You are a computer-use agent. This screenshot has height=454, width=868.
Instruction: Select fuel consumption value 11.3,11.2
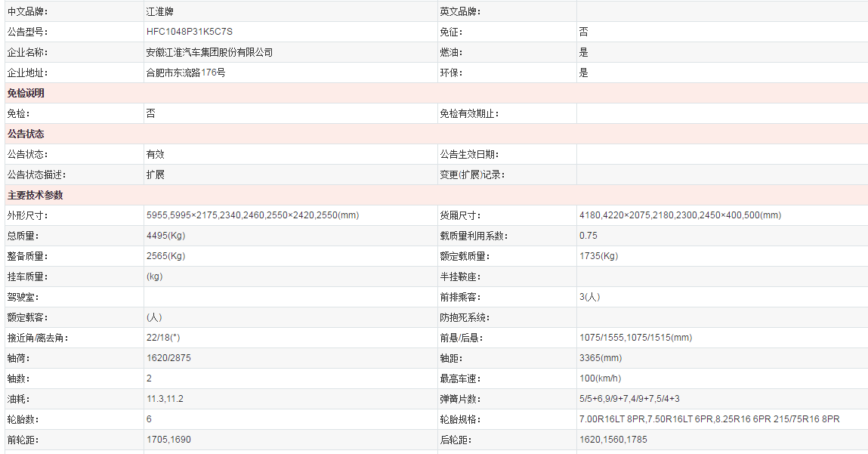(165, 399)
